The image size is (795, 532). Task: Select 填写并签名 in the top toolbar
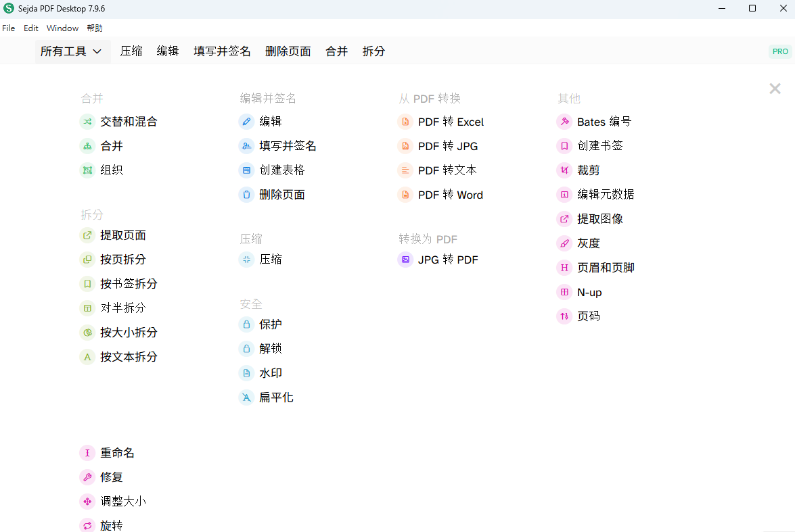coord(222,51)
